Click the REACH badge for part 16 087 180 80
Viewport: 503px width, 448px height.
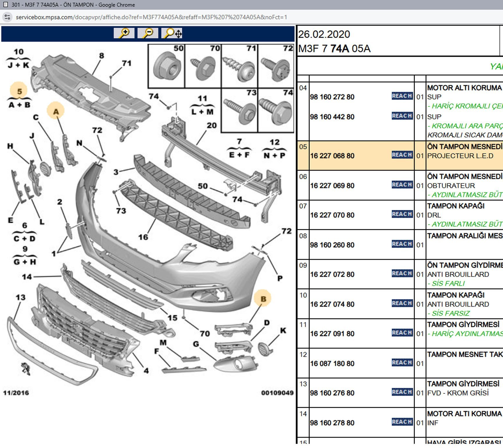(402, 363)
